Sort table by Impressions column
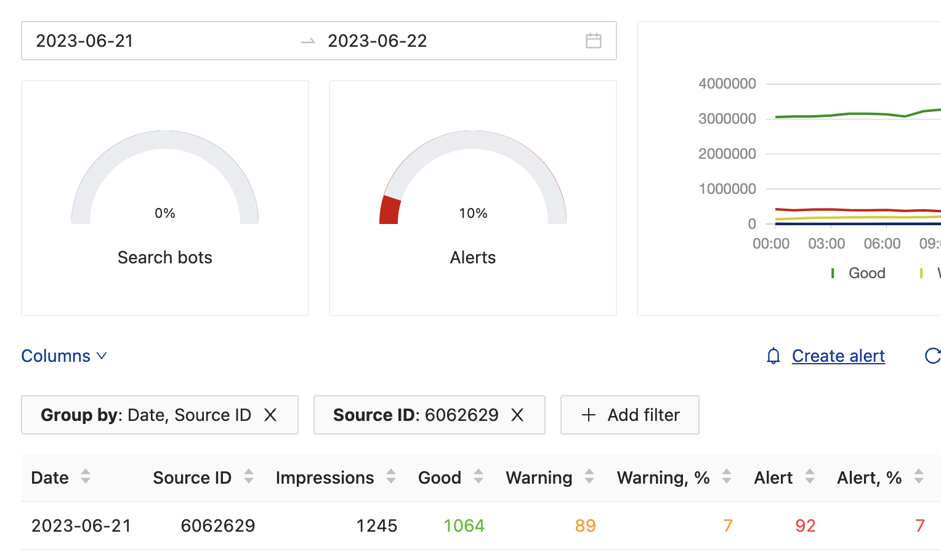941x560 pixels. click(x=391, y=477)
